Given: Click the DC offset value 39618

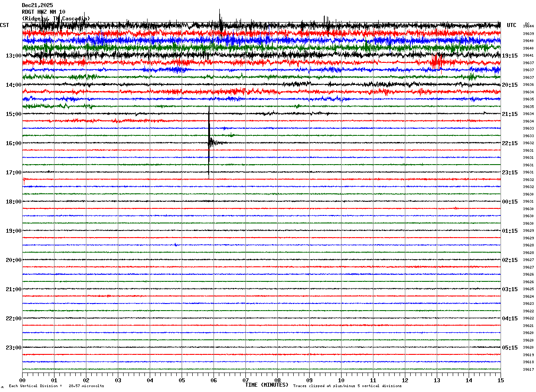Looking at the screenshot, I should coord(528,362).
